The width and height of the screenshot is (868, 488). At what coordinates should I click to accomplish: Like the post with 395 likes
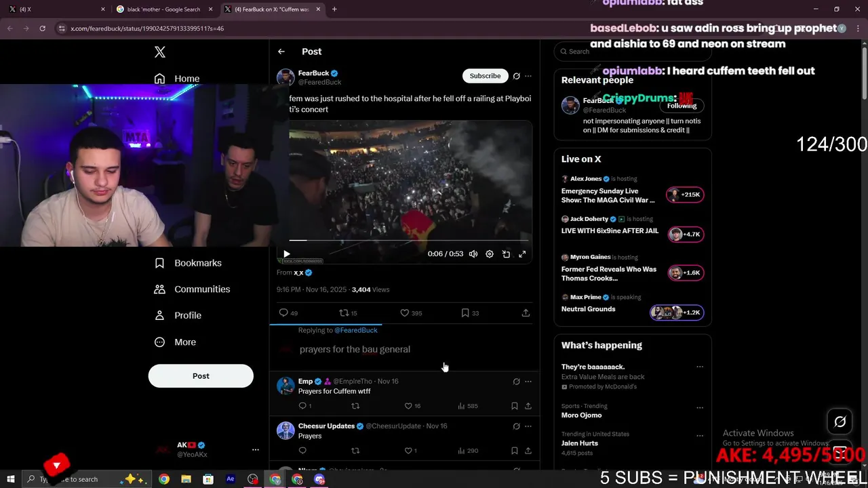point(411,313)
